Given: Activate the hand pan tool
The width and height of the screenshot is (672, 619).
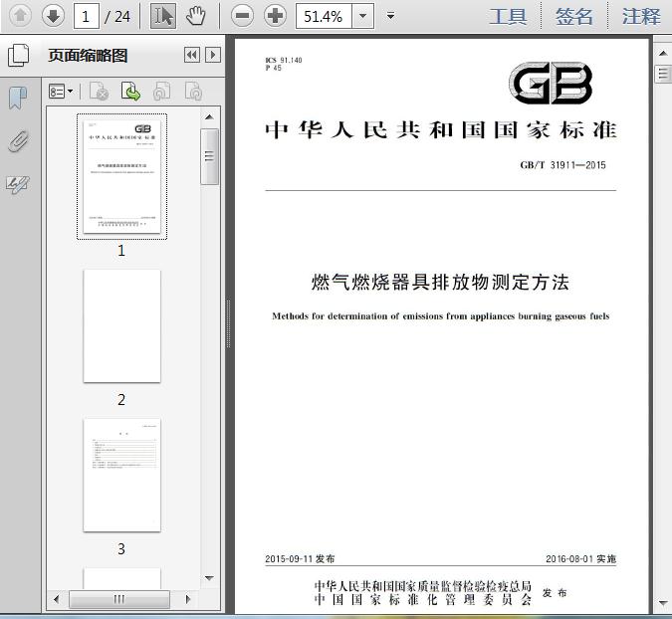Looking at the screenshot, I should (x=196, y=16).
